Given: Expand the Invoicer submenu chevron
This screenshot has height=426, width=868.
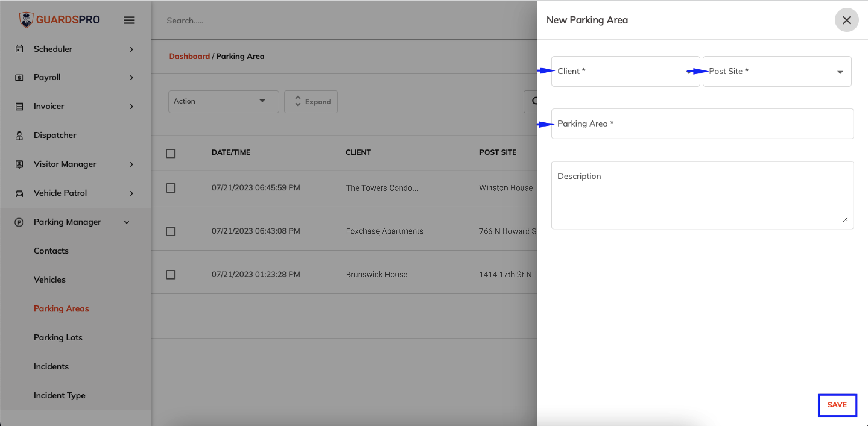Looking at the screenshot, I should [131, 107].
